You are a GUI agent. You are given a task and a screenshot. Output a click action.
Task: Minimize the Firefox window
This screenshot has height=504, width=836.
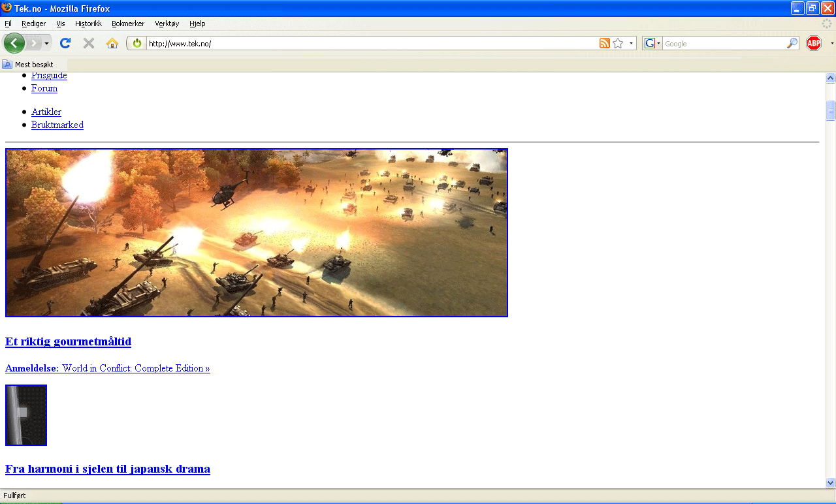pyautogui.click(x=797, y=8)
